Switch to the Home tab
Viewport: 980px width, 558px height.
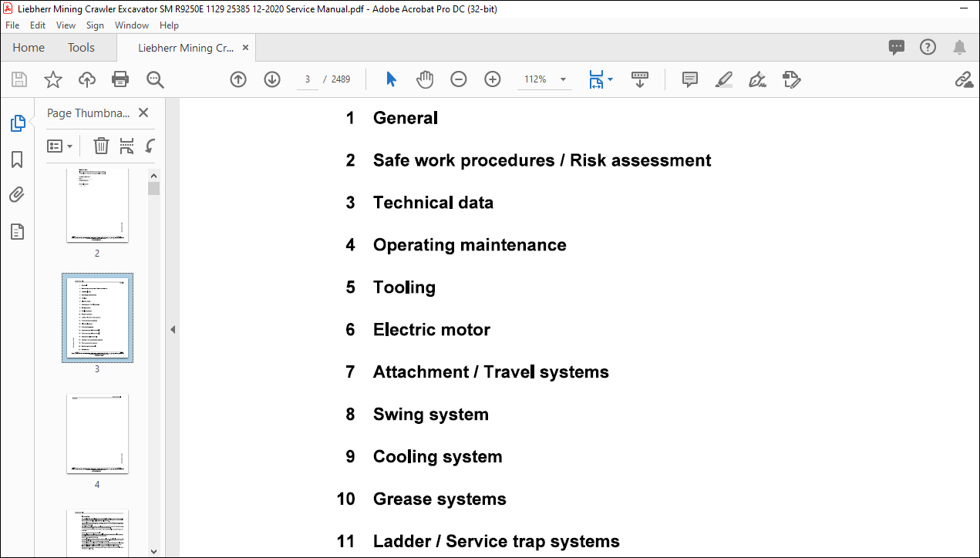tap(29, 48)
